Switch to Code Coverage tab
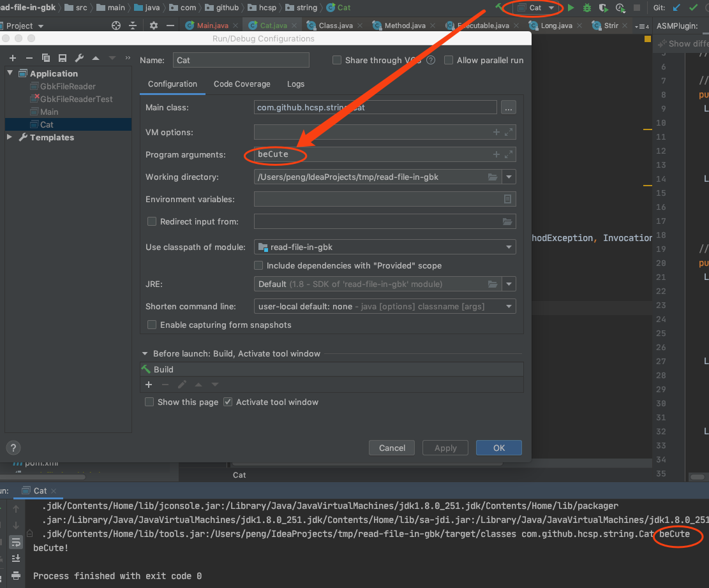This screenshot has width=709, height=588. 242,84
